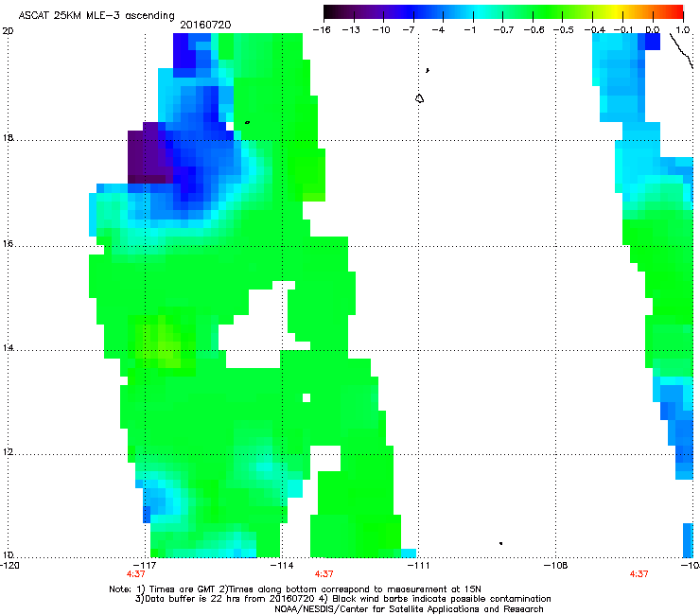Click the colorbar tick label "-0.5"
The height and width of the screenshot is (615, 700).
pos(564,30)
